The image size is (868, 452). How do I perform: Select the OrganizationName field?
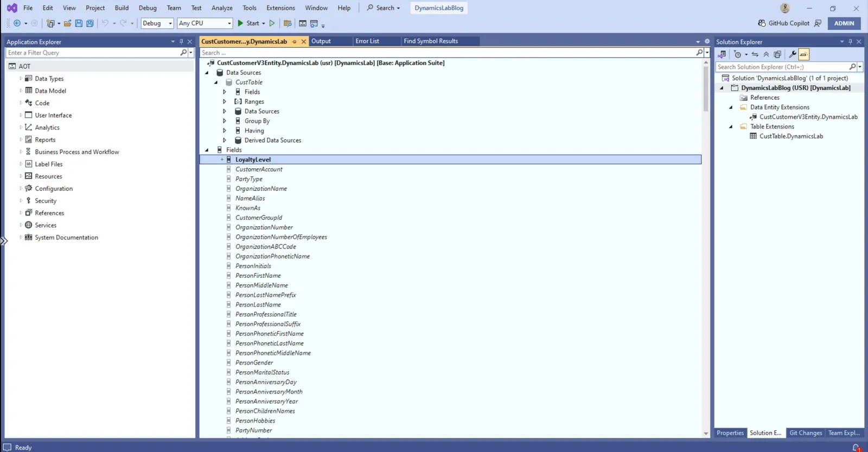pos(261,189)
